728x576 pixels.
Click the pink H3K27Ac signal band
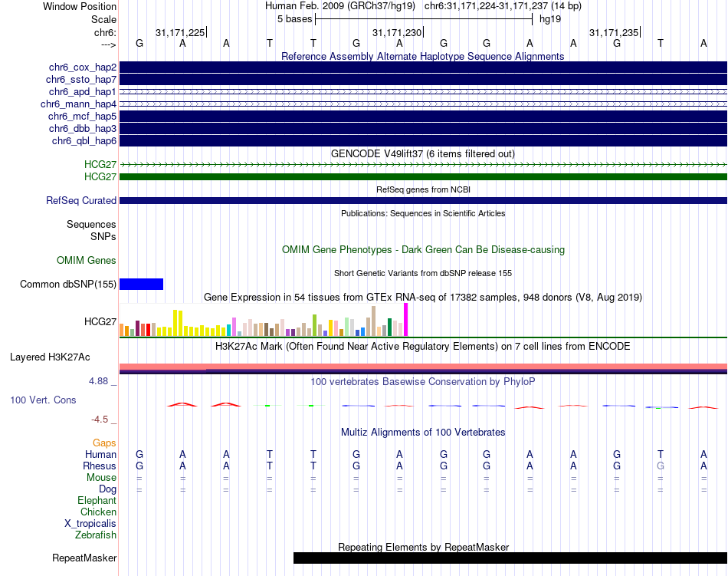point(423,367)
